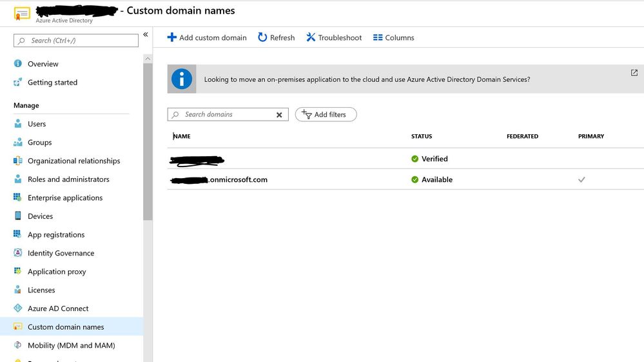Image resolution: width=644 pixels, height=362 pixels.
Task: Click the Overview info icon in sidebar
Action: (17, 63)
